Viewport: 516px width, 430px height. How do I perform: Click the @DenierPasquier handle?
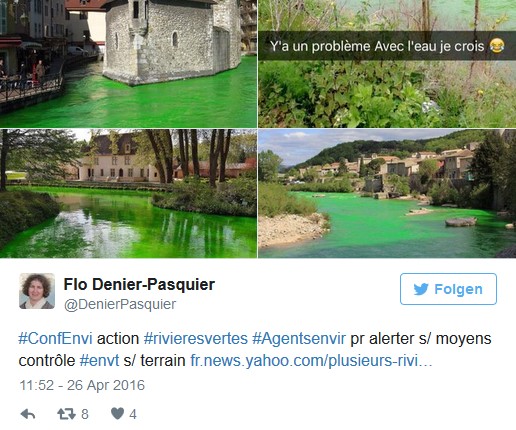(120, 304)
